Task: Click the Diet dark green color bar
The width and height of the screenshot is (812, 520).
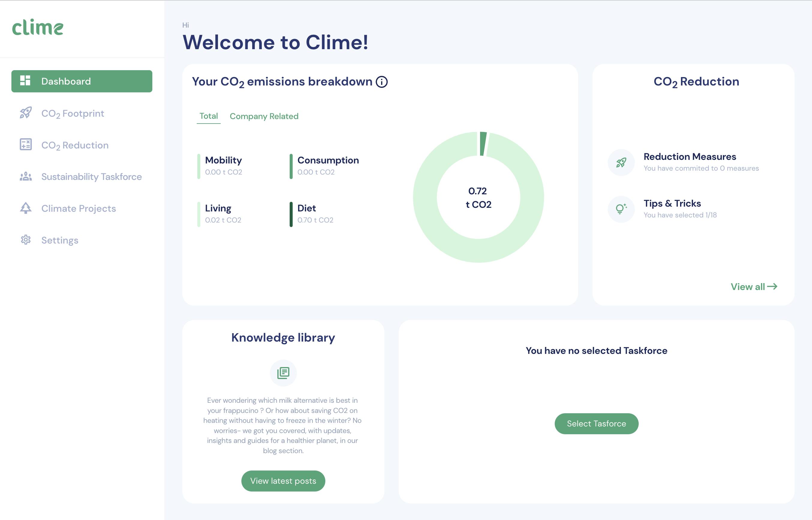Action: click(291, 214)
